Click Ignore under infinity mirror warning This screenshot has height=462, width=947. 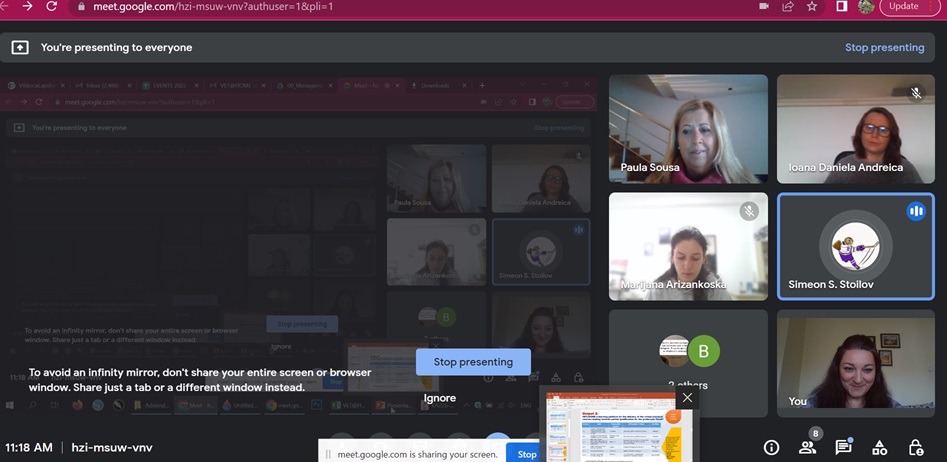pos(439,398)
